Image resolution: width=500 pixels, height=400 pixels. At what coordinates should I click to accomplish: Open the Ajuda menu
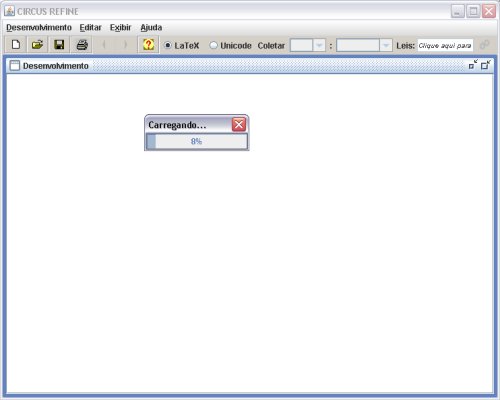[151, 27]
